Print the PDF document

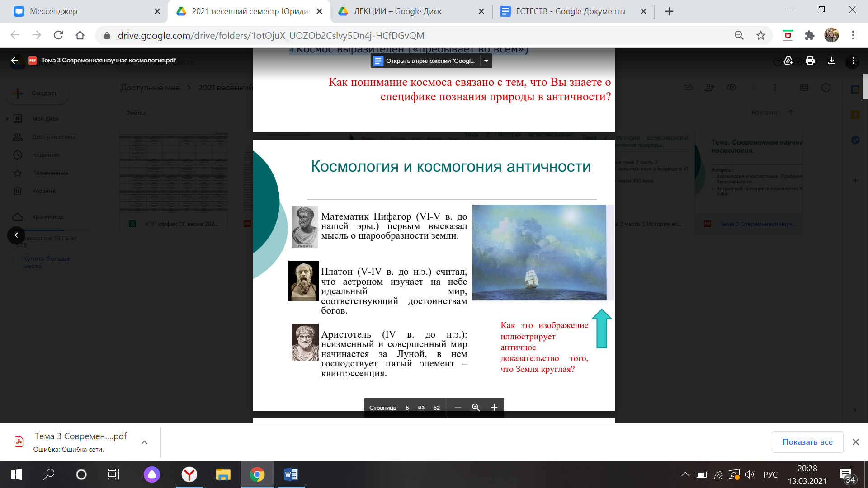pos(810,61)
